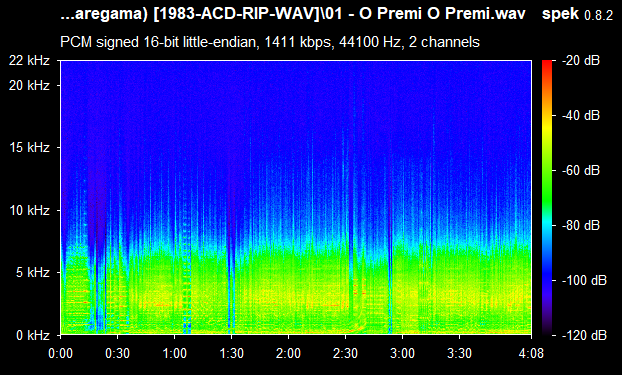This screenshot has height=375, width=622.
Task: Click the -60 dB legend label
Action: coord(581,171)
